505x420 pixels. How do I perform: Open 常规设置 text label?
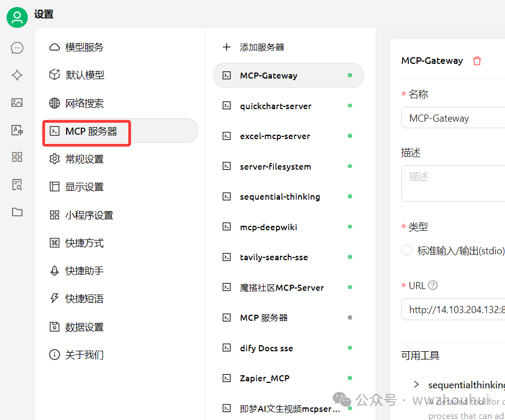pos(85,159)
